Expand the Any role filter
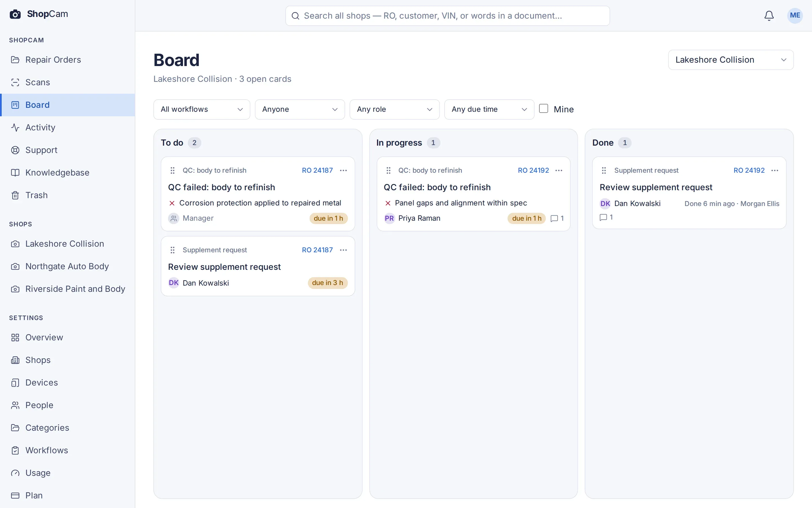 394,109
